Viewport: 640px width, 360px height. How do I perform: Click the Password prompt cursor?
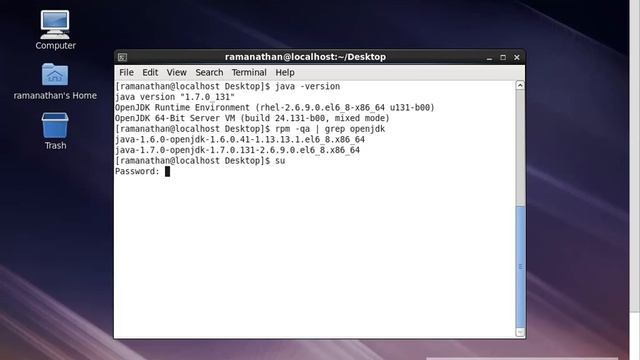tap(167, 171)
